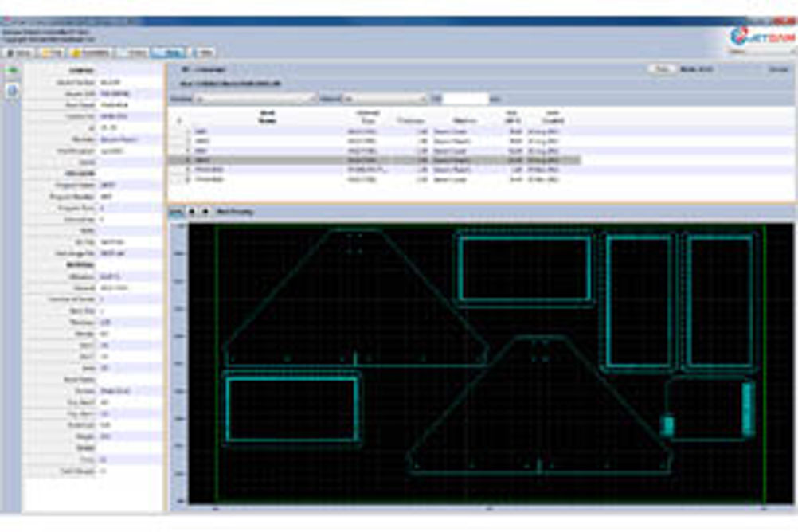Click the last tab in the top toolbar
Viewport: 798px width, 532px height.
[202, 53]
